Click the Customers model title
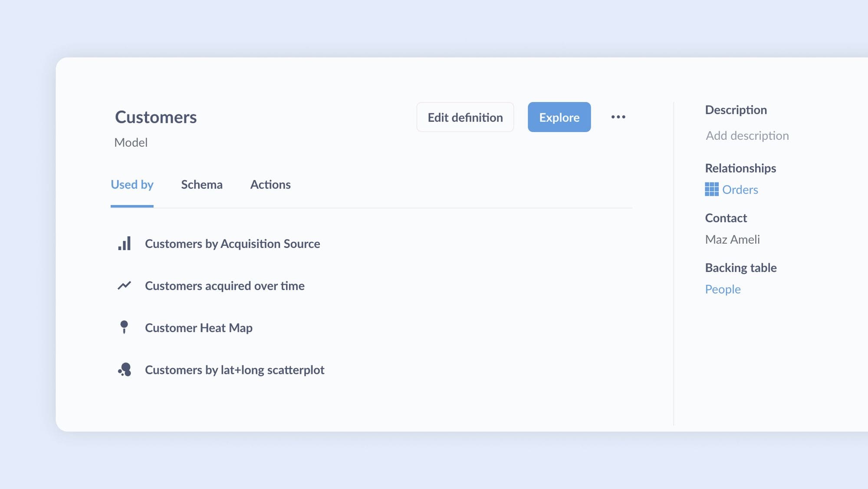The image size is (868, 489). click(155, 117)
